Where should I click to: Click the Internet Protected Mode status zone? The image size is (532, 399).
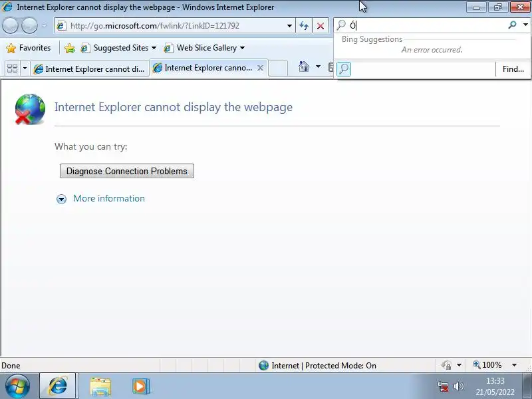point(317,365)
